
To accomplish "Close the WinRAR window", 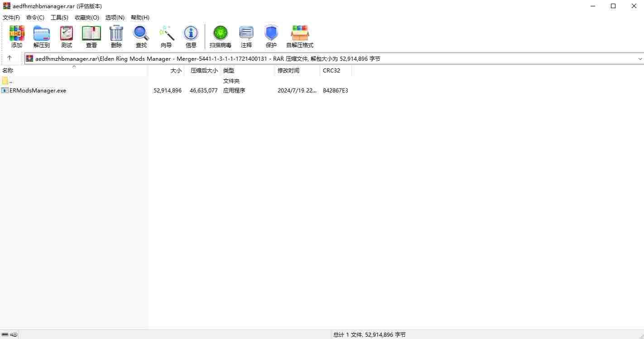I will click(x=634, y=6).
